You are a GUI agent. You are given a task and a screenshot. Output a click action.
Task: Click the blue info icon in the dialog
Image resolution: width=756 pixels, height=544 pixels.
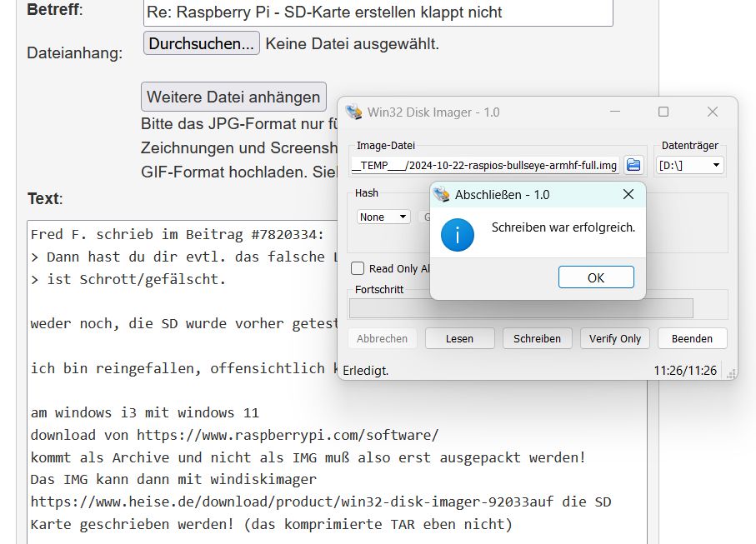457,235
